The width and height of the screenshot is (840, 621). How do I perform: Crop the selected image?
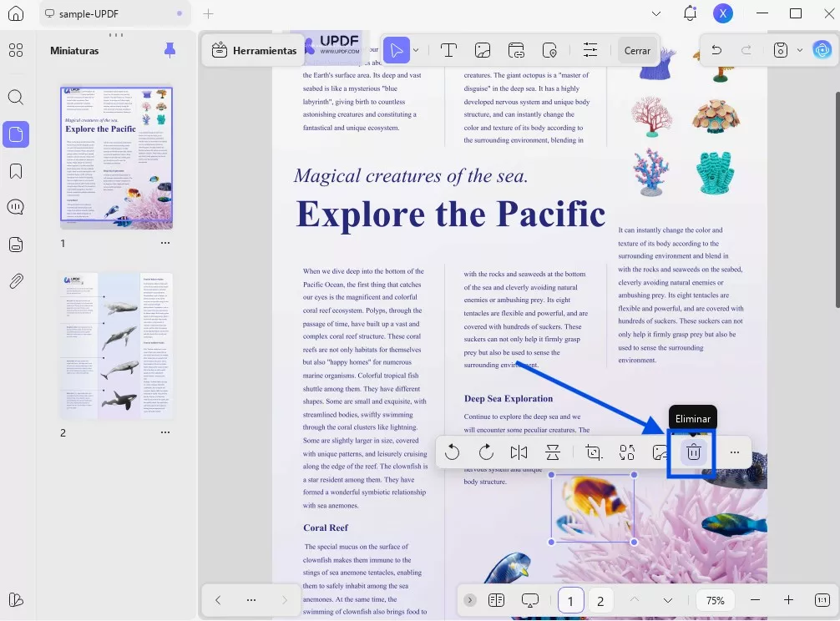click(594, 452)
